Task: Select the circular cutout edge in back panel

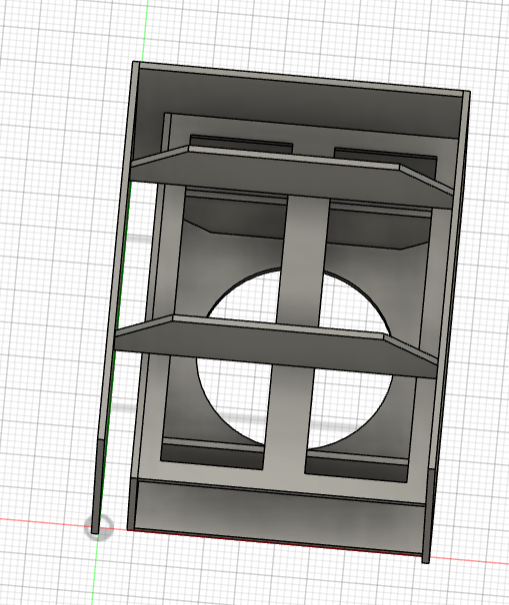Action: [x=294, y=359]
